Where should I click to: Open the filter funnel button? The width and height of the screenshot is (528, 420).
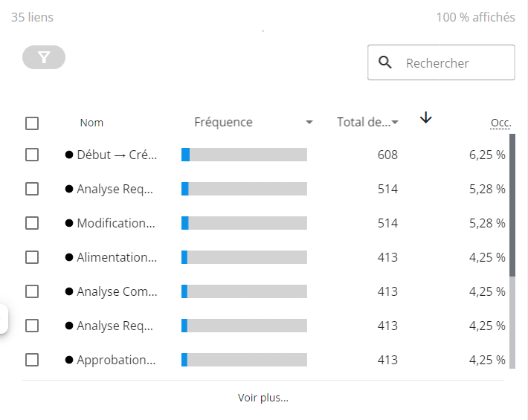[44, 57]
